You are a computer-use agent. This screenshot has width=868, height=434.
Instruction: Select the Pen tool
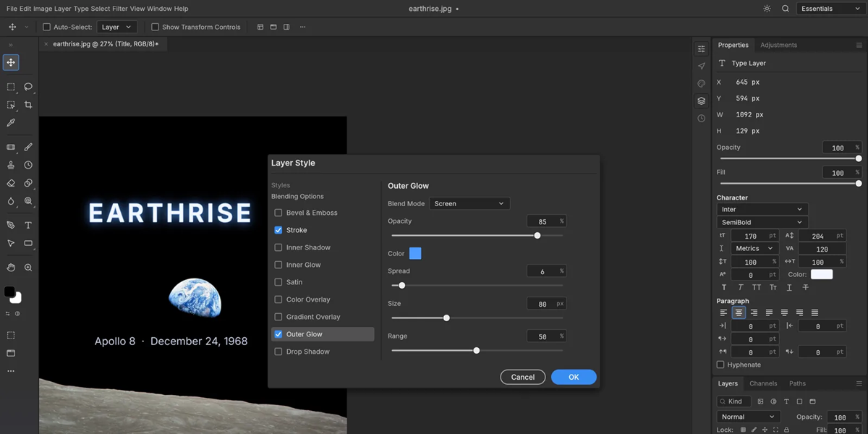click(11, 225)
